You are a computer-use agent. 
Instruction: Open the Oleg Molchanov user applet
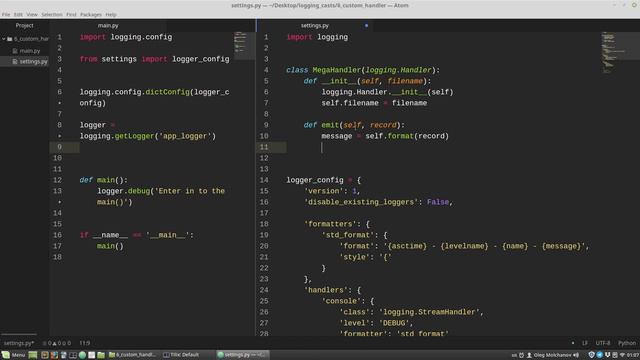click(552, 355)
